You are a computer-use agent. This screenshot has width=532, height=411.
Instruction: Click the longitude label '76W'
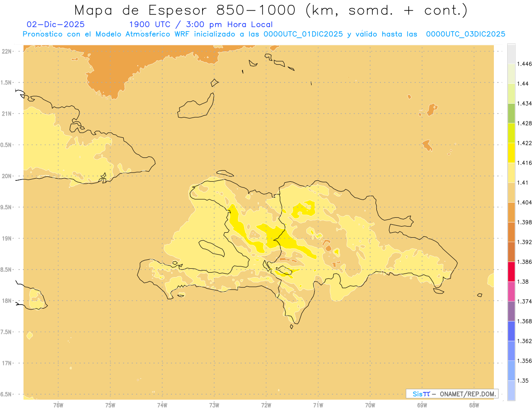point(58,405)
